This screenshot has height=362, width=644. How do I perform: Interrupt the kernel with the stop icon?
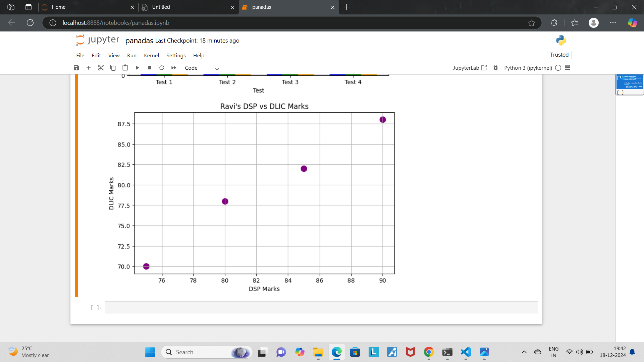tap(150, 68)
